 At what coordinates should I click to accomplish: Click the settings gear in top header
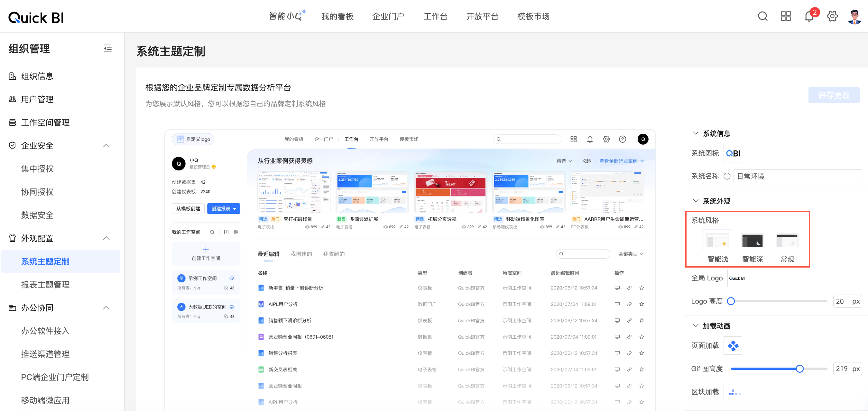click(832, 16)
